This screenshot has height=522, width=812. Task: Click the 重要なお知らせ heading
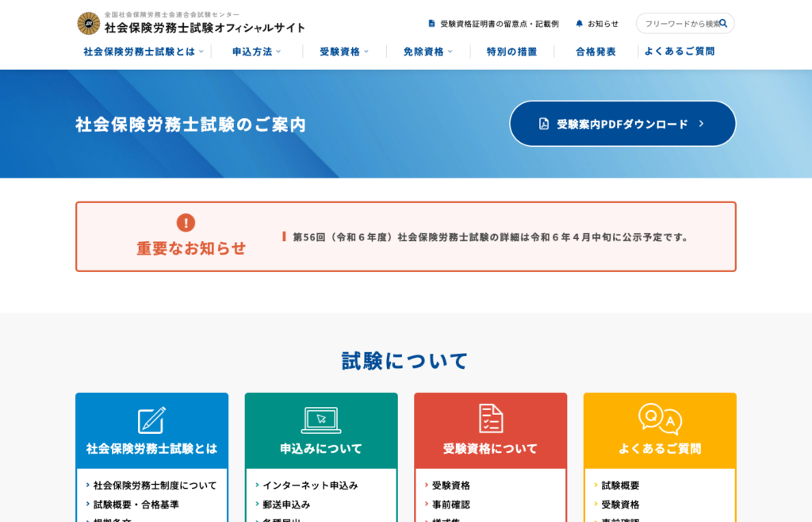[x=191, y=248]
